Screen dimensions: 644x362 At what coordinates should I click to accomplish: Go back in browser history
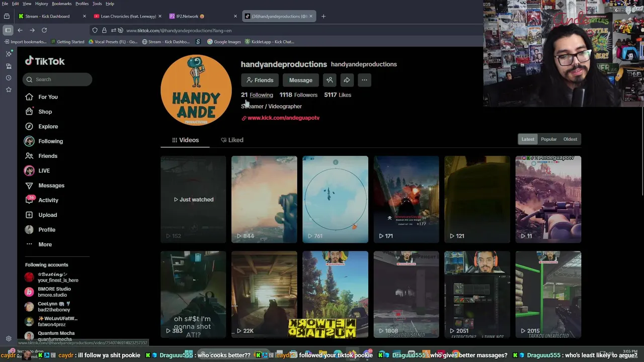20,30
